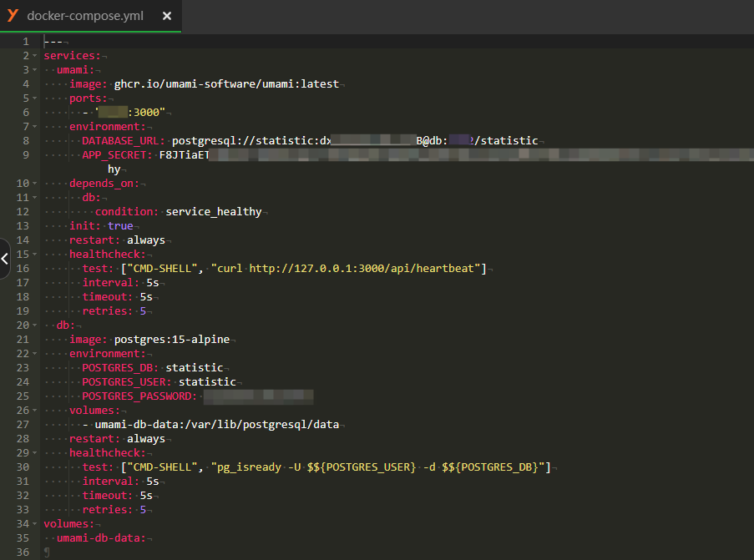Click the pg_isready command string
The image size is (754, 560).
tap(377, 467)
